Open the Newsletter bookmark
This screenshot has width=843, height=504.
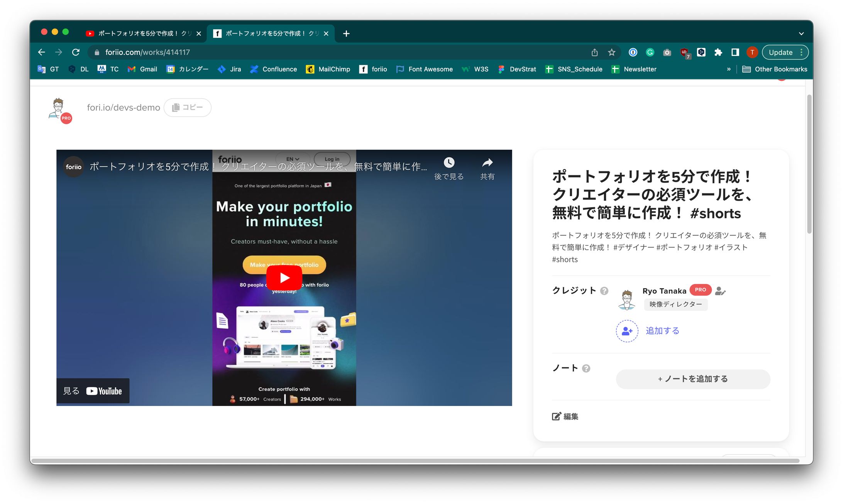point(634,69)
